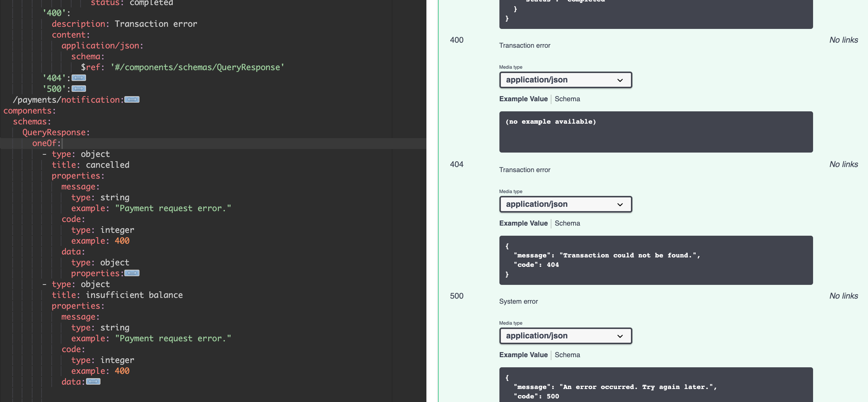Expand folded properties under the data object
This screenshot has height=402, width=868.
point(132,273)
